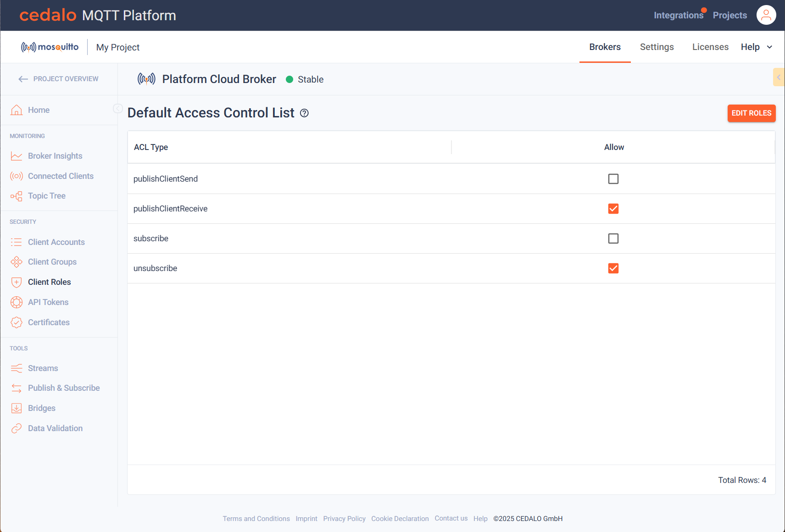
Task: Click the Streams icon
Action: click(x=17, y=368)
